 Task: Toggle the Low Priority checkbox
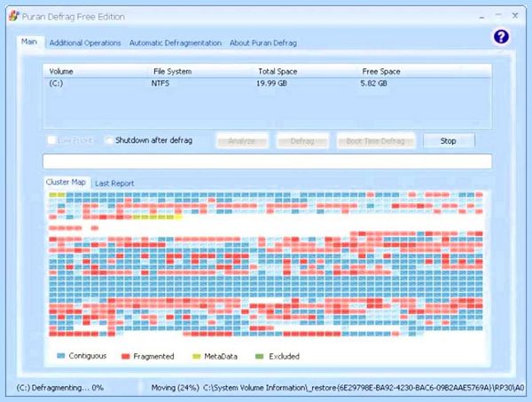click(x=51, y=140)
